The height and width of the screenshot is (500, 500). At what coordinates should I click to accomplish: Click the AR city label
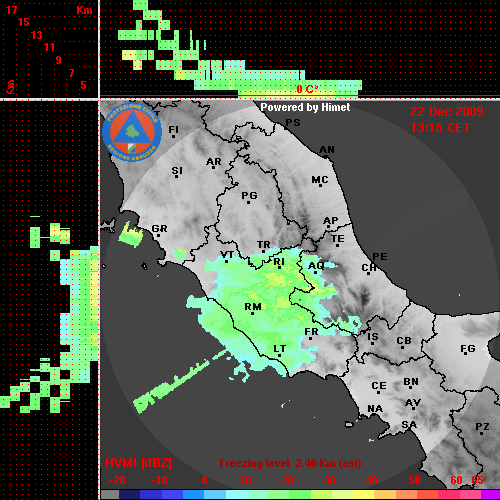[x=214, y=162]
